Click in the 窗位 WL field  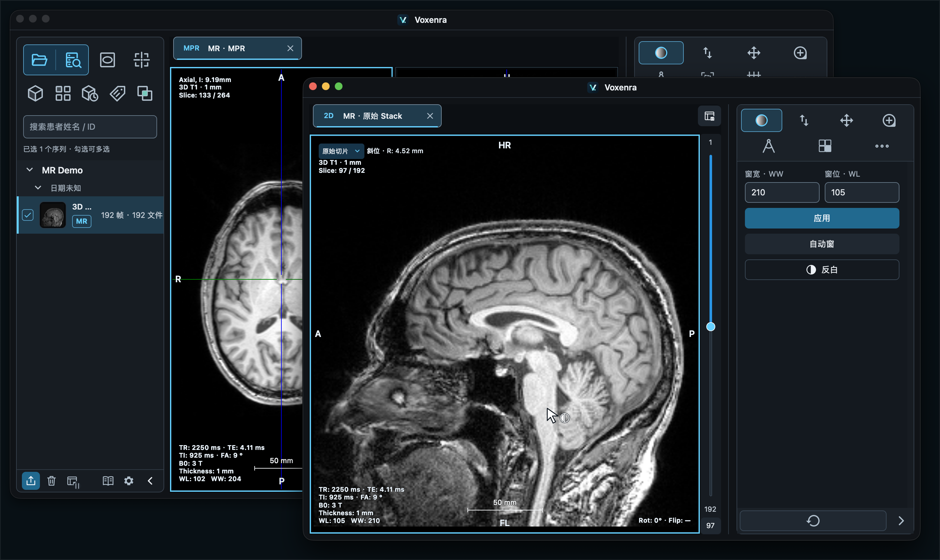(x=862, y=192)
